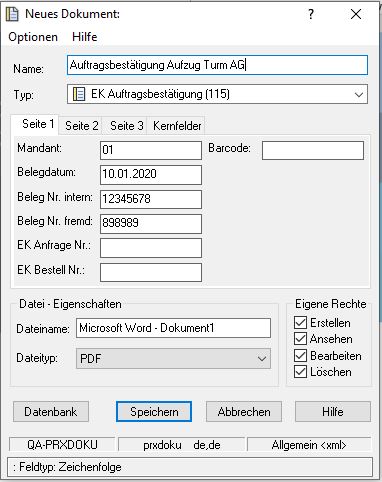
Task: Open the Dateityp PDF dropdown
Action: [x=173, y=359]
